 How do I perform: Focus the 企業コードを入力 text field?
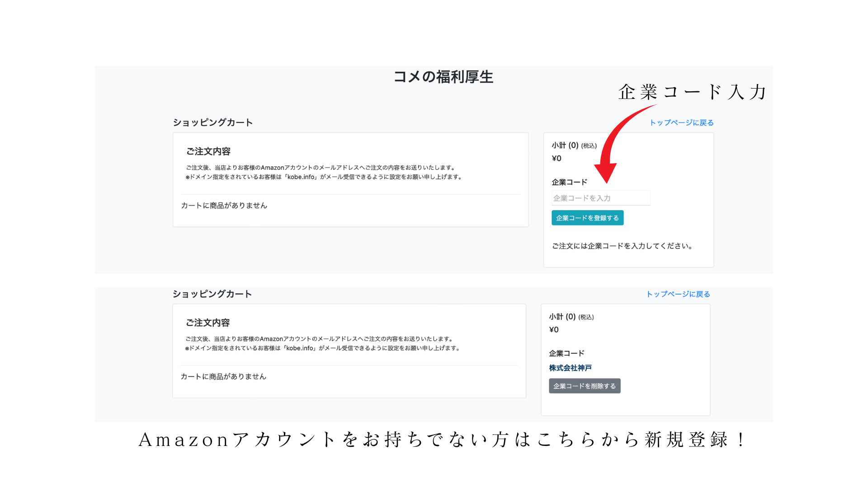[x=600, y=198]
